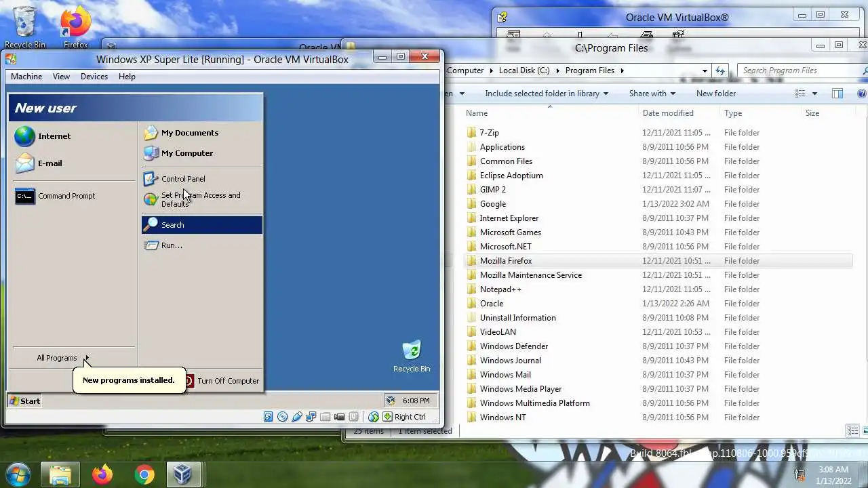Click Firefox shortcut on host desktop

[x=75, y=27]
